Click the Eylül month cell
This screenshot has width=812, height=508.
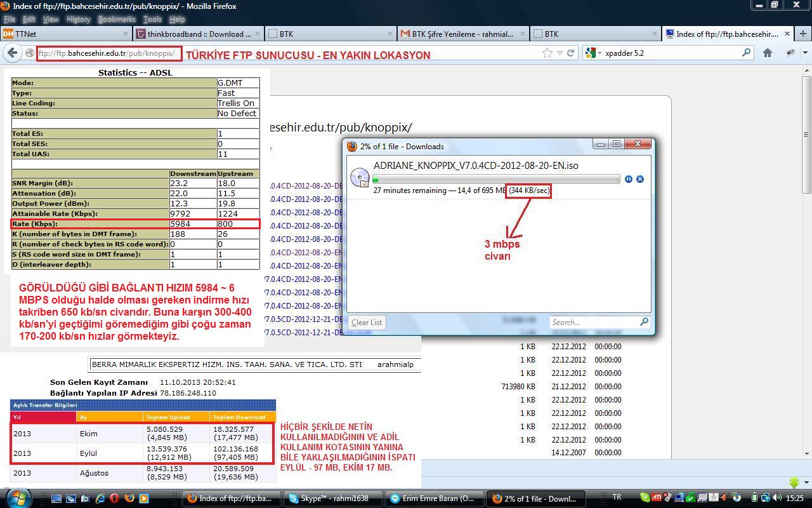[88, 453]
